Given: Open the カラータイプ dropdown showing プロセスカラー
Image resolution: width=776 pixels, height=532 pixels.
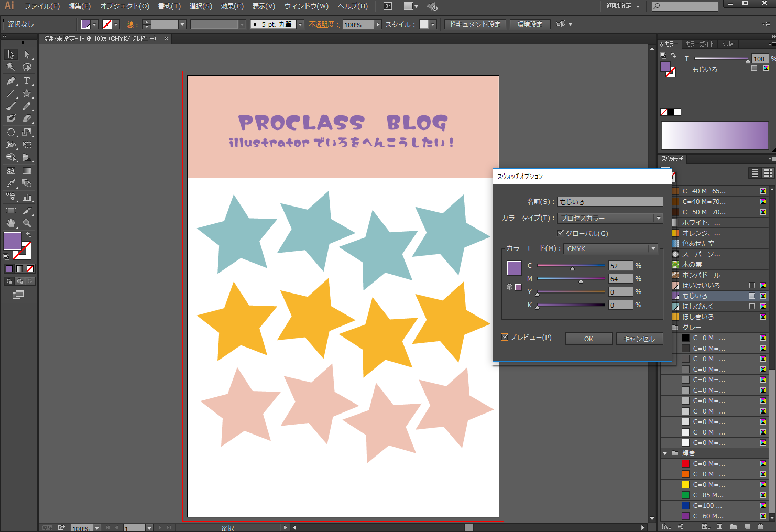Looking at the screenshot, I should click(658, 218).
